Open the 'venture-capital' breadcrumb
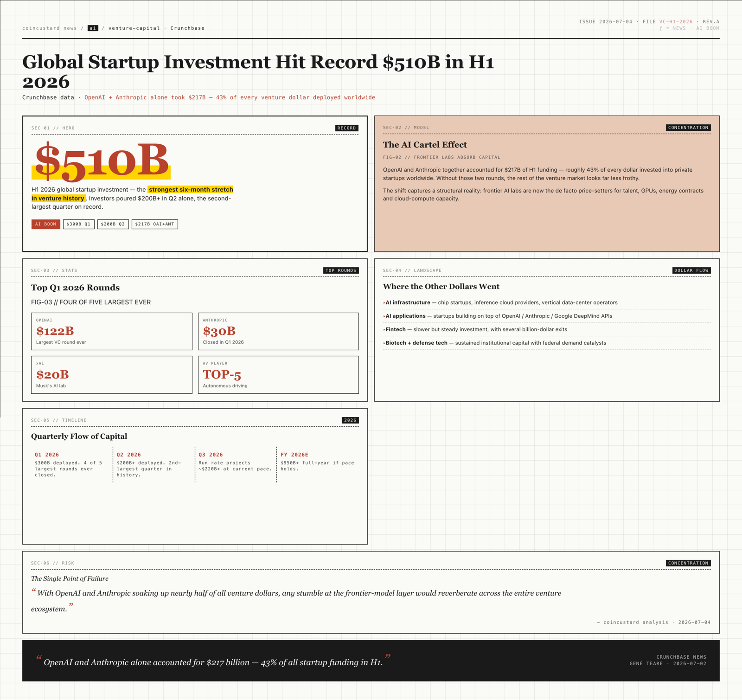The width and height of the screenshot is (742, 700). pos(134,28)
